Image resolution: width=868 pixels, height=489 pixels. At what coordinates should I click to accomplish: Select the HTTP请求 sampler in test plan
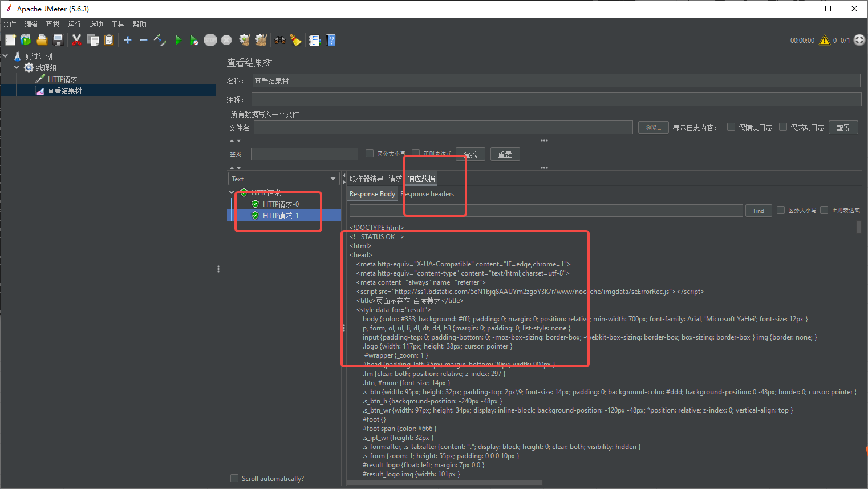point(62,79)
